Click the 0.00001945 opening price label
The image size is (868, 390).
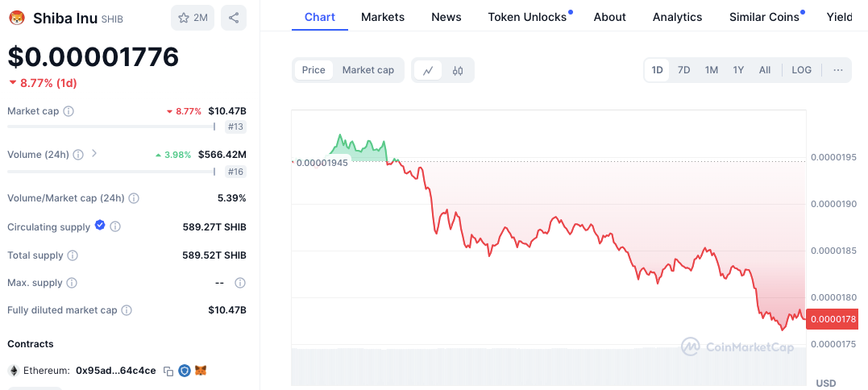(x=321, y=164)
